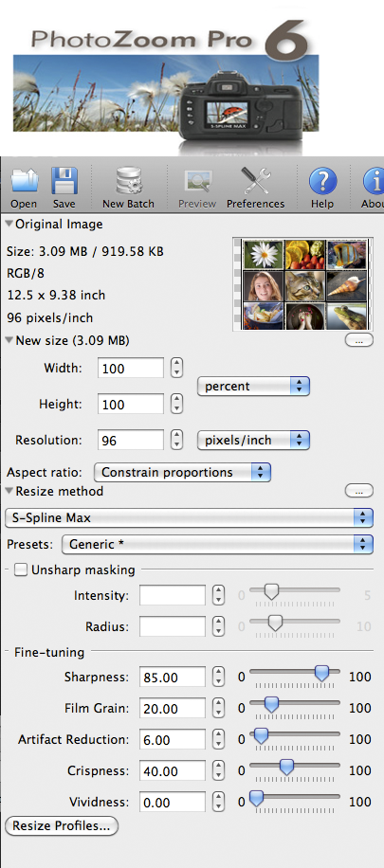The width and height of the screenshot is (384, 868).
Task: Click the Artifact Reduction slider handle
Action: point(261,735)
